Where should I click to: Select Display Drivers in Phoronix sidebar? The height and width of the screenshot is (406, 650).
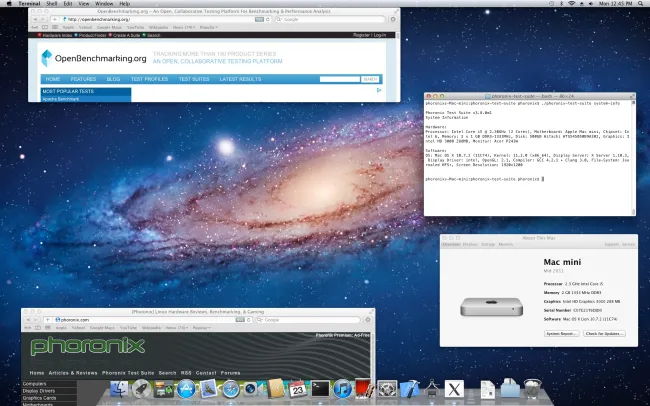39,391
